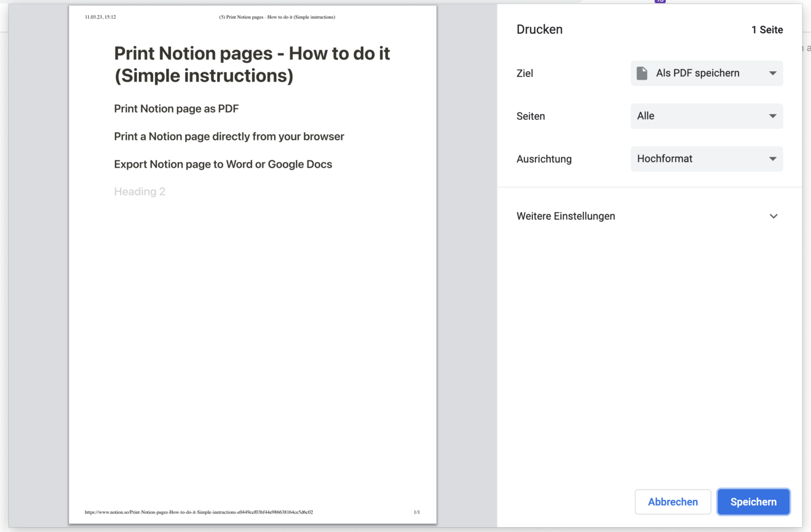Viewport: 811px width, 532px height.
Task: Click the 1 Seite page count label
Action: click(x=767, y=30)
